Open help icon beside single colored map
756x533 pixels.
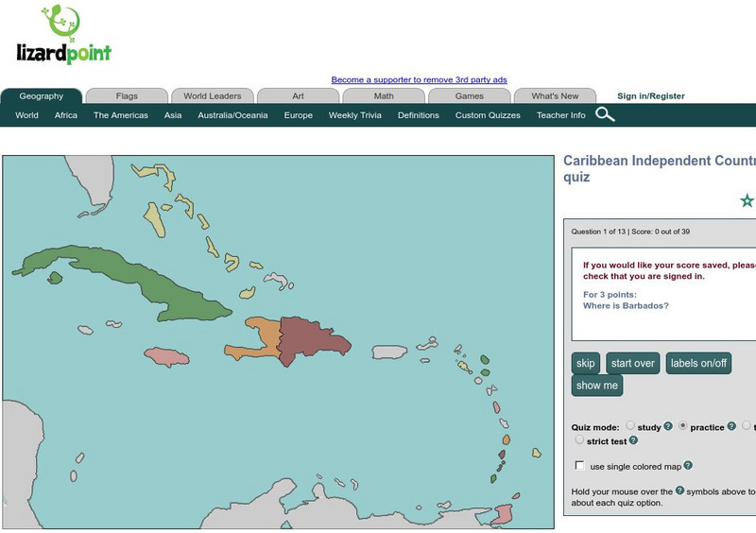(x=688, y=466)
